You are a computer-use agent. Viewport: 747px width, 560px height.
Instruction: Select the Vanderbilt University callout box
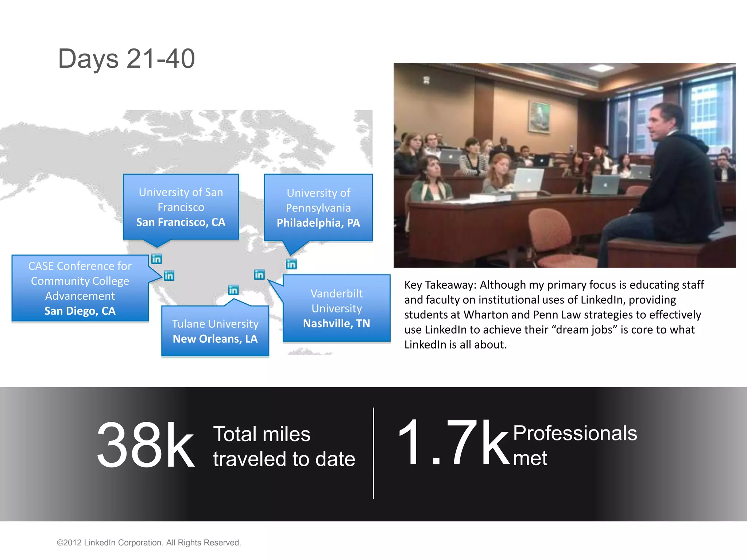[x=336, y=308]
